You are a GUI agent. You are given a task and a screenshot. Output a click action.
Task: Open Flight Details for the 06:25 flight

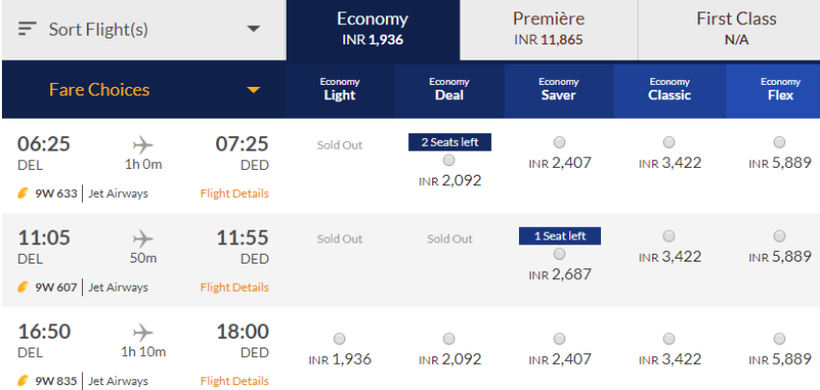pos(234,194)
